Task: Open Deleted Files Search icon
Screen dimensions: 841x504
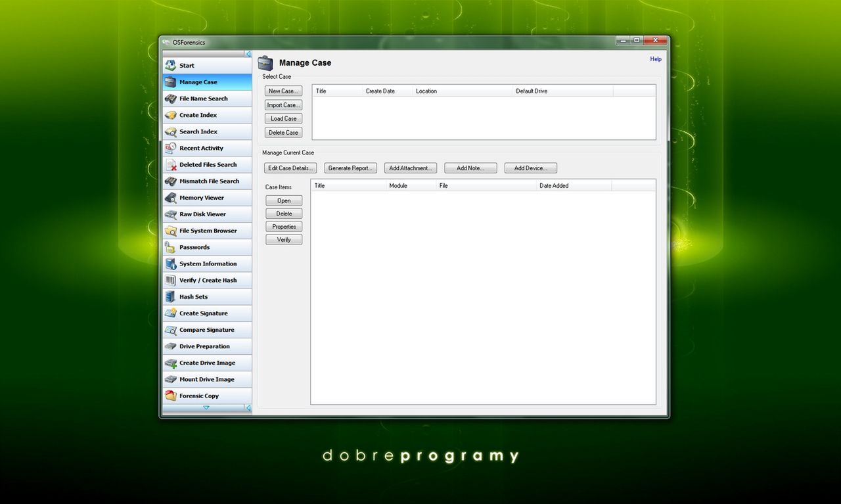Action: point(170,164)
